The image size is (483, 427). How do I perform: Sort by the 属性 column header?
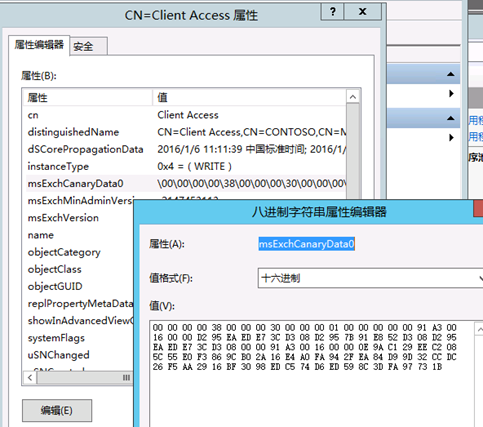pos(88,98)
